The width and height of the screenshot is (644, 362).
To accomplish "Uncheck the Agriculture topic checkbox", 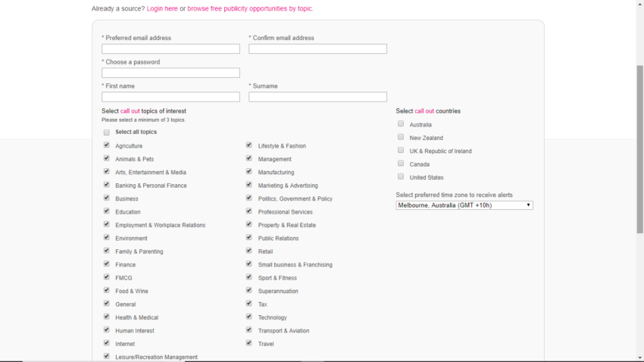I will (x=107, y=145).
